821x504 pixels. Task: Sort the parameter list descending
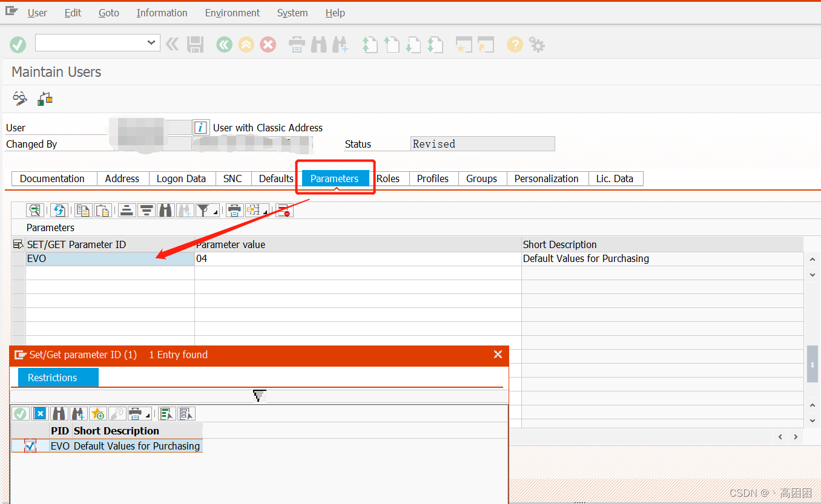147,210
